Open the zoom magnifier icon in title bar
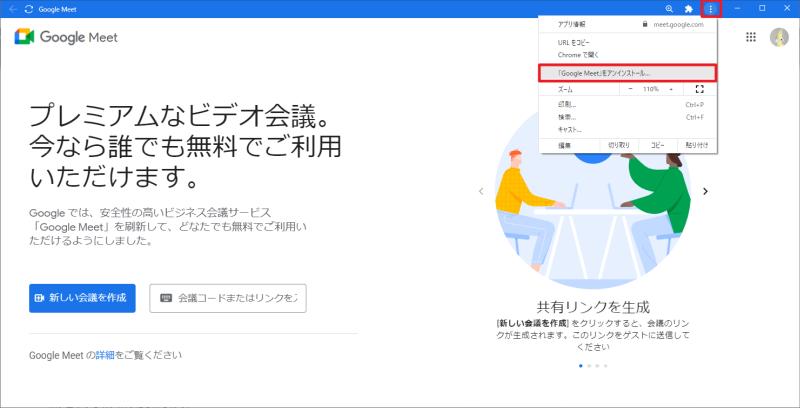 coord(669,9)
